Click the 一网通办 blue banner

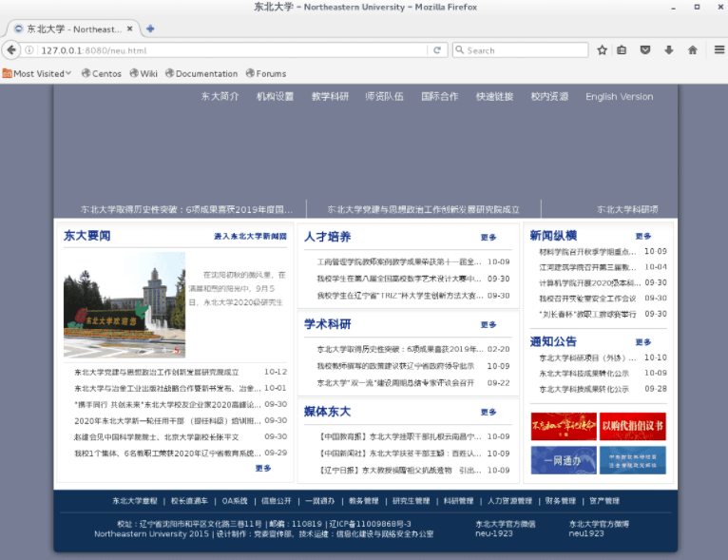(564, 460)
